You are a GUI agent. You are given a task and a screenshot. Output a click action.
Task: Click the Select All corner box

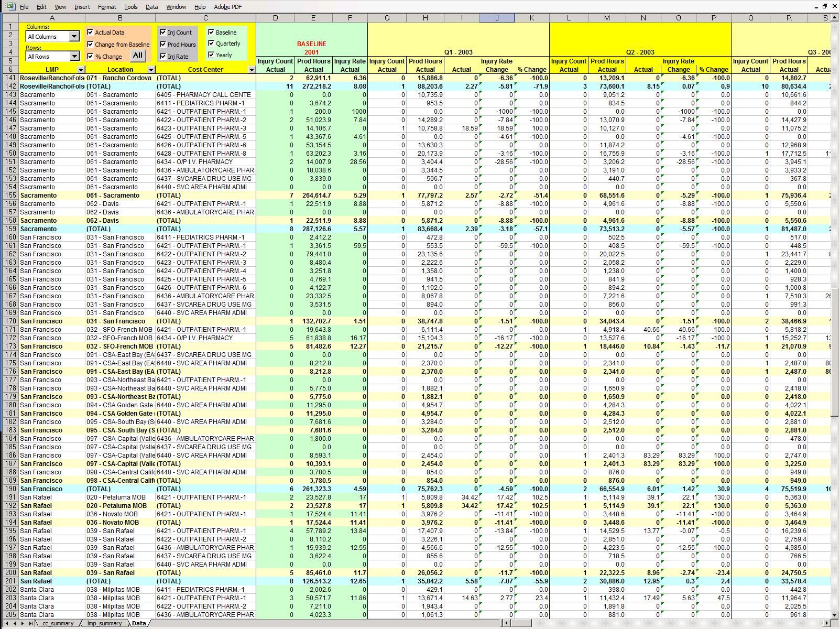coord(10,18)
